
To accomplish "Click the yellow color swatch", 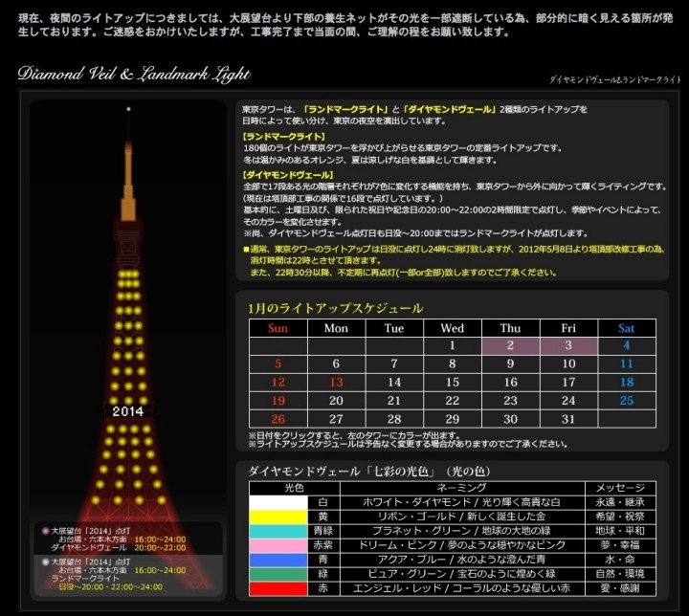I will (278, 517).
